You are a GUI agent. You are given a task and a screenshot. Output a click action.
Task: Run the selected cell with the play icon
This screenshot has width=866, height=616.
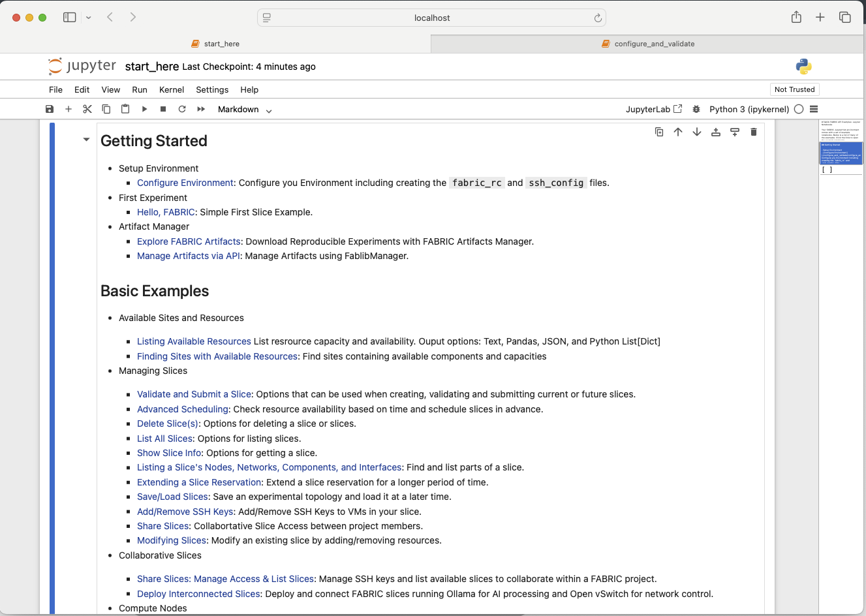pyautogui.click(x=144, y=109)
